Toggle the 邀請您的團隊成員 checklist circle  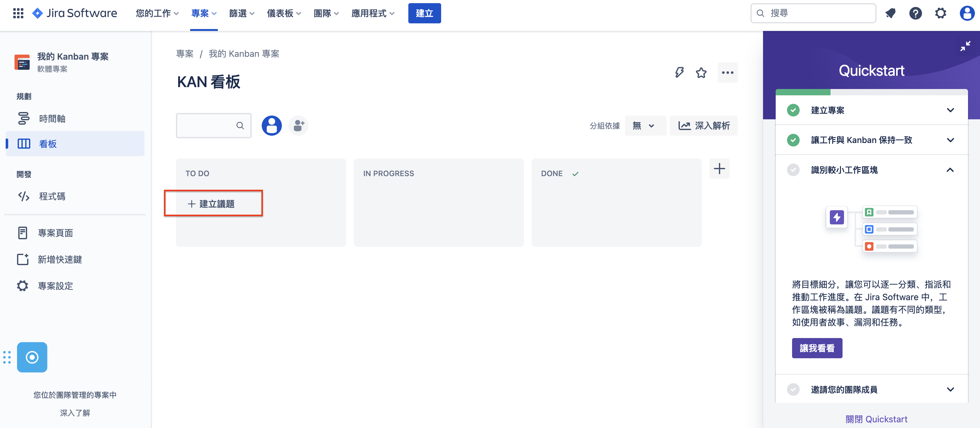click(793, 389)
